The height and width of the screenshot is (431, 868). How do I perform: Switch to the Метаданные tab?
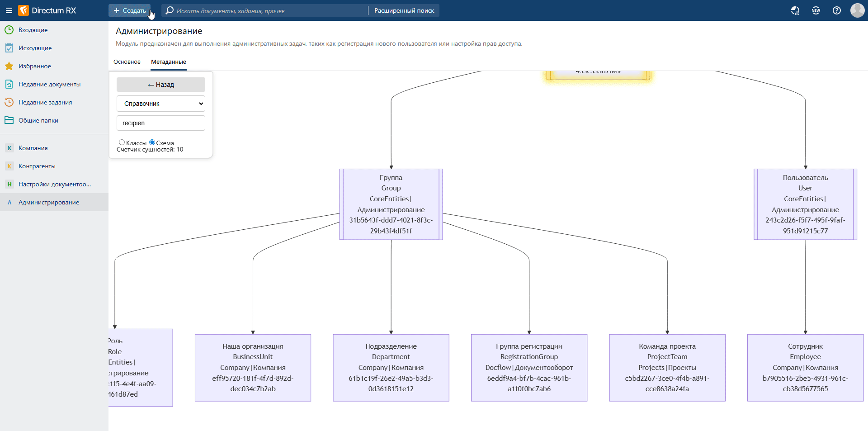pos(169,62)
